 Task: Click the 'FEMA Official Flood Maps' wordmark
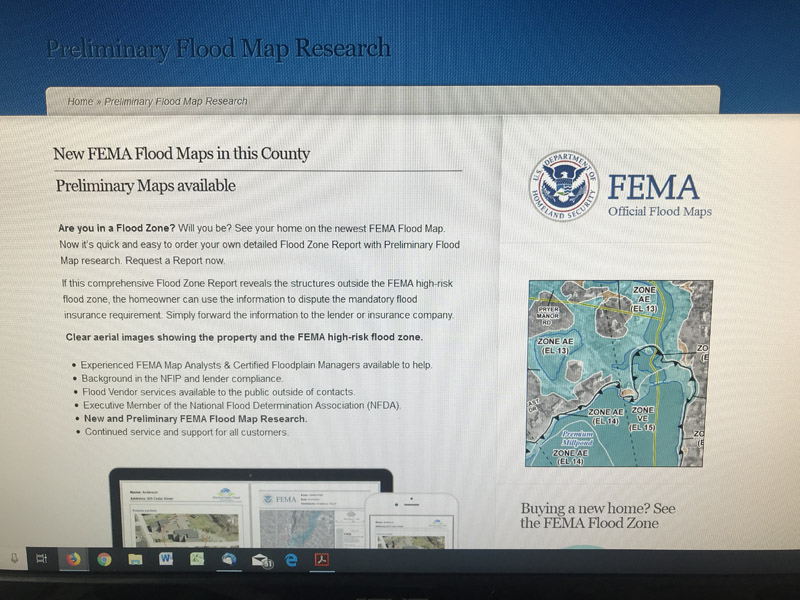(x=660, y=195)
